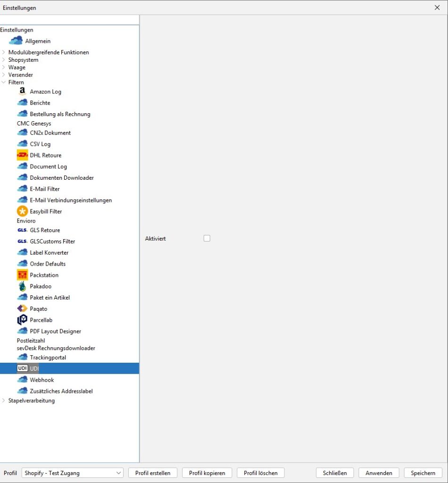
Task: Open the Allgemein settings entry
Action: point(38,41)
